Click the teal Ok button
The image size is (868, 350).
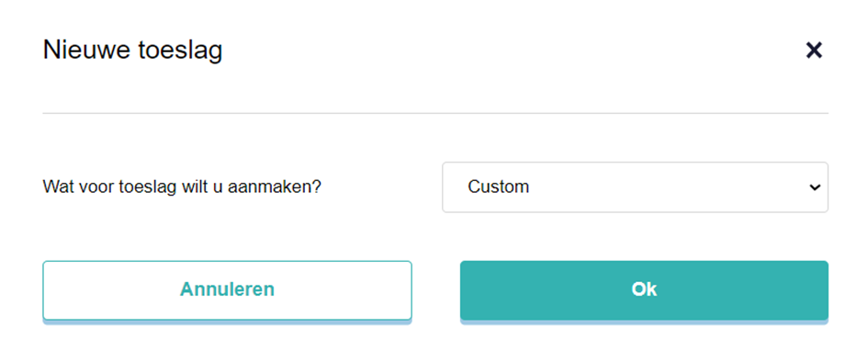(x=644, y=290)
